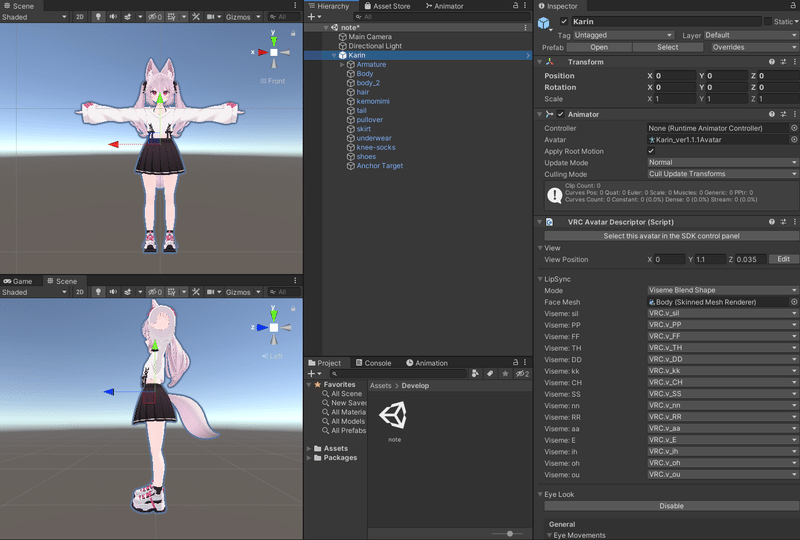Screen dimensions: 800x540
Task: Uncheck the Karin object active checkbox
Action: click(x=564, y=21)
